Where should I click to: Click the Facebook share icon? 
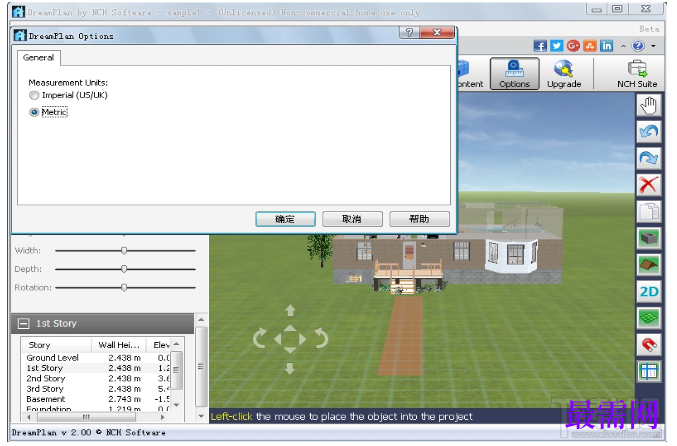(x=540, y=45)
